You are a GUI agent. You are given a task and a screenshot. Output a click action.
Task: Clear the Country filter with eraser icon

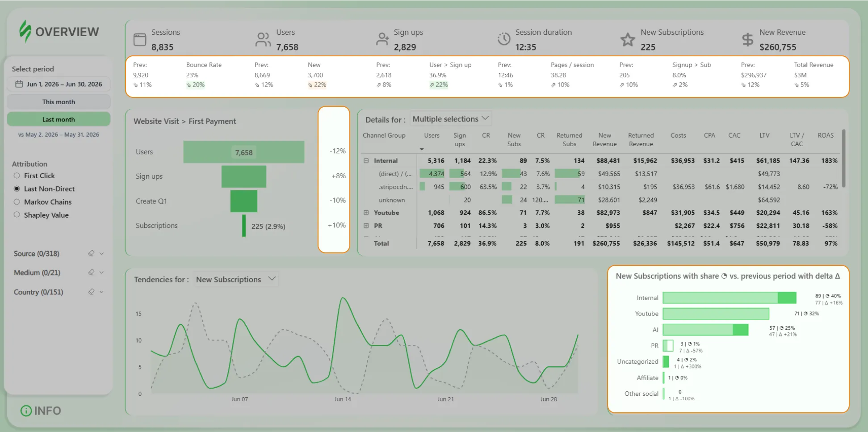tap(91, 292)
